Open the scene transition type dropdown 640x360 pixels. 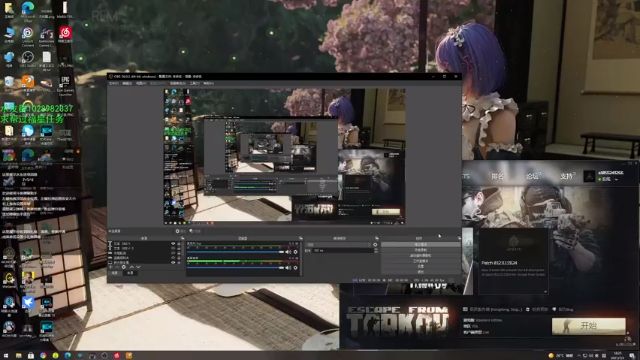click(x=338, y=244)
